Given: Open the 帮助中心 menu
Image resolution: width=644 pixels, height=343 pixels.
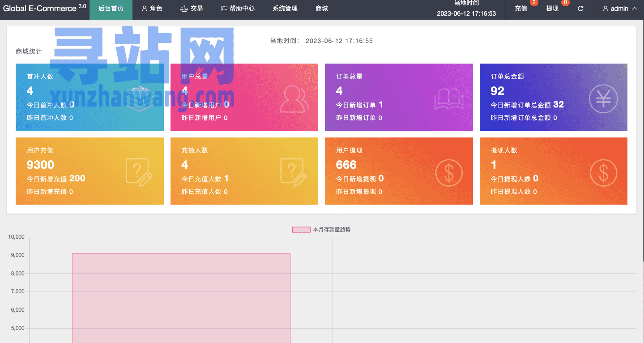Looking at the screenshot, I should tap(238, 9).
